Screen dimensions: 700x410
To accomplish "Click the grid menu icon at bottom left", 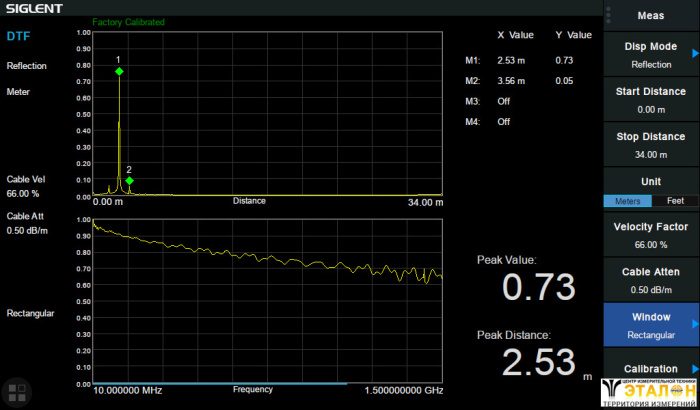I will [x=15, y=391].
